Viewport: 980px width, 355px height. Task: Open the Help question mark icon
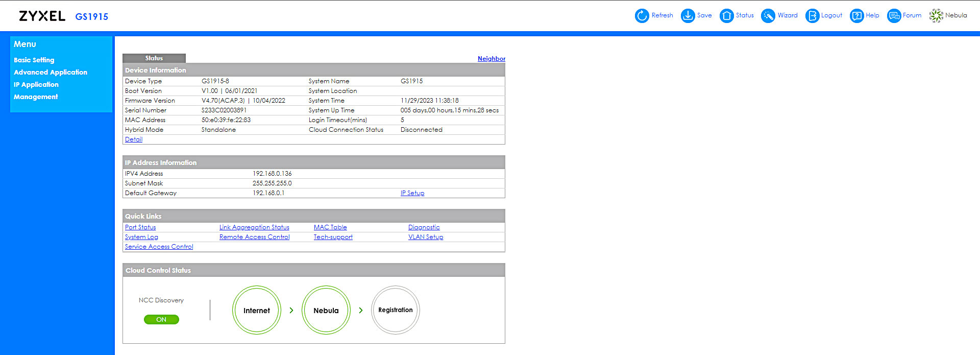(x=857, y=16)
